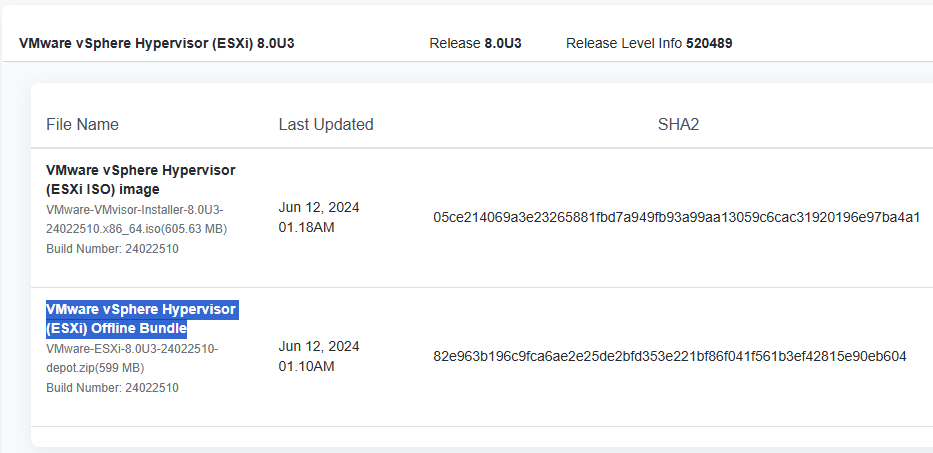Click the ESXi ISO image table row
Viewport: 933px width, 453px height.
coord(482,218)
